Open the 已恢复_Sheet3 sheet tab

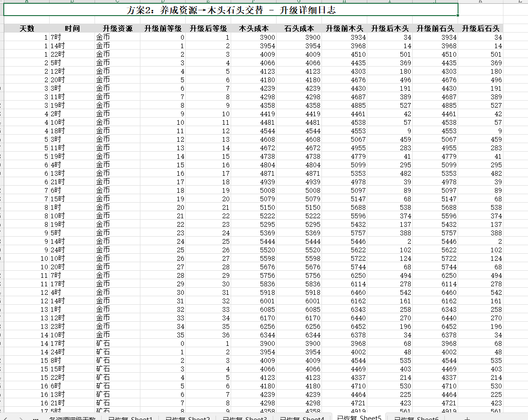tap(244, 418)
